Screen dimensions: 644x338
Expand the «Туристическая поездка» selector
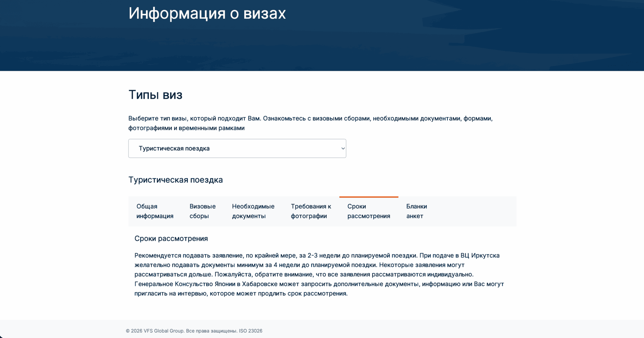(x=237, y=148)
